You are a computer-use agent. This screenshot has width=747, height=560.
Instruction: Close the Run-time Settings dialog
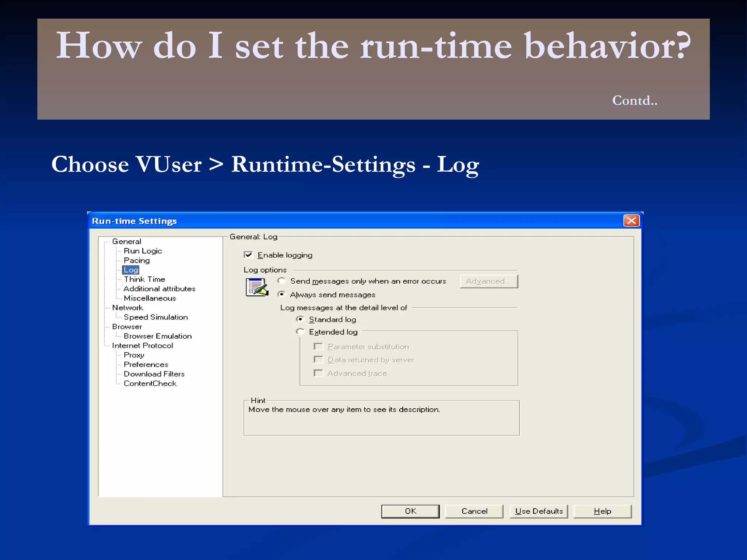[631, 221]
